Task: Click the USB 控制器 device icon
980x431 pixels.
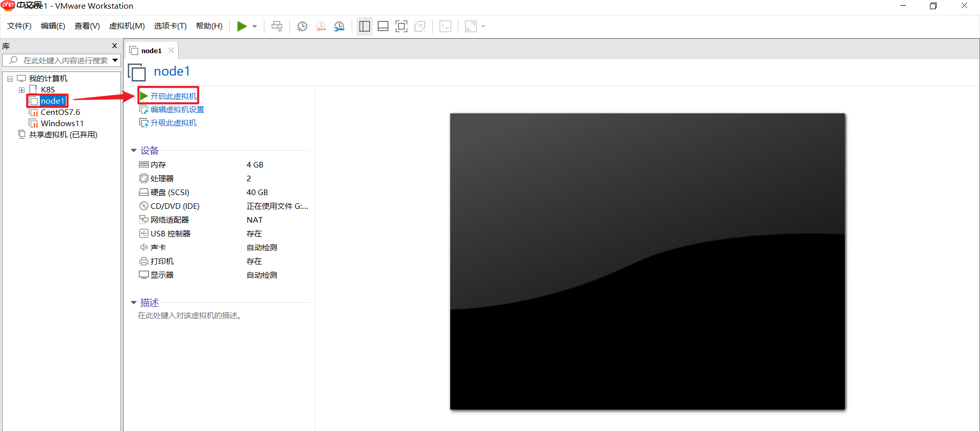Action: 144,233
